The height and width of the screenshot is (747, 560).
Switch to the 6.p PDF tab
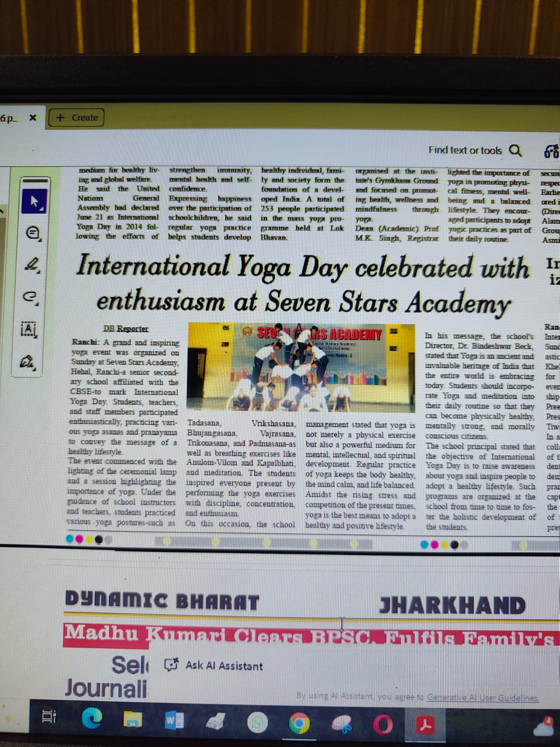pyautogui.click(x=8, y=118)
